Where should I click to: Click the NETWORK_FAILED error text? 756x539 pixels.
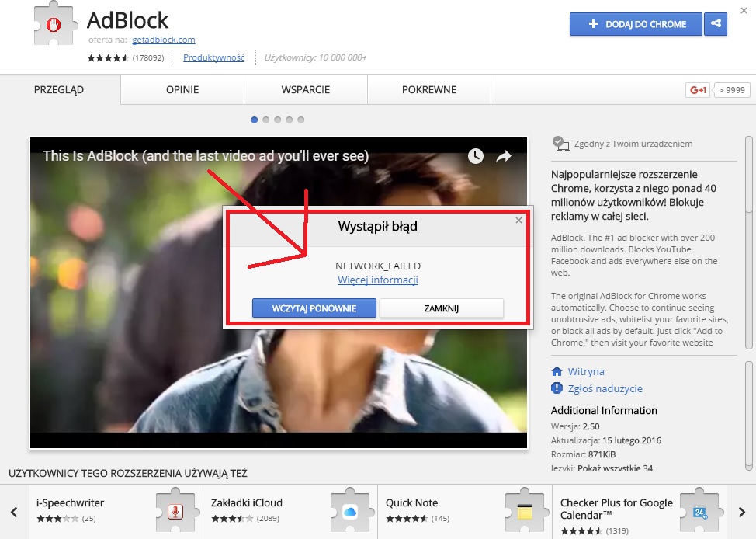[378, 266]
